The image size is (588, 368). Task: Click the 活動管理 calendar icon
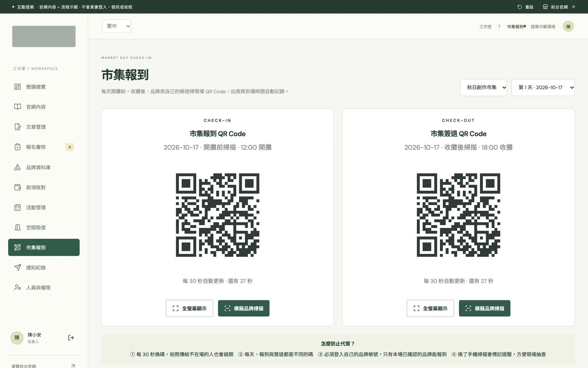pyautogui.click(x=17, y=207)
